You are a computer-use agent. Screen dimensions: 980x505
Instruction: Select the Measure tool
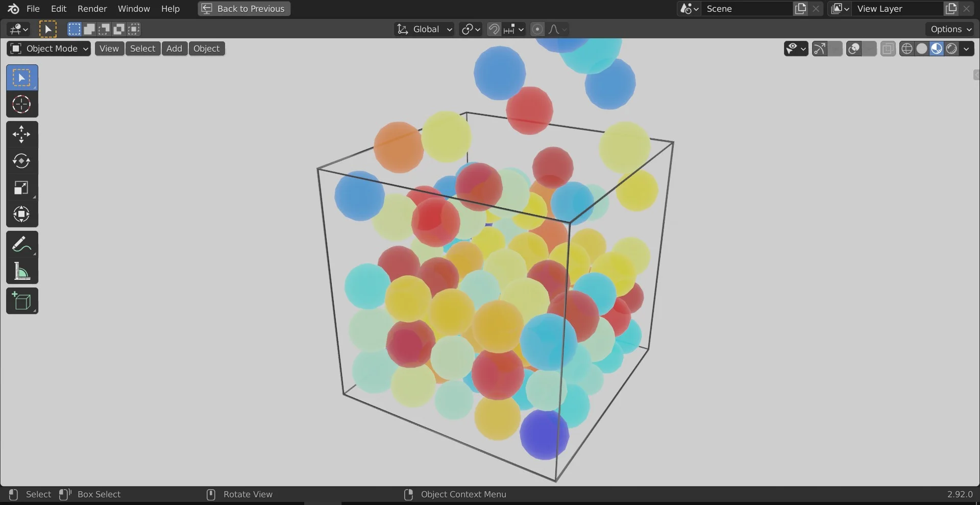pos(21,271)
